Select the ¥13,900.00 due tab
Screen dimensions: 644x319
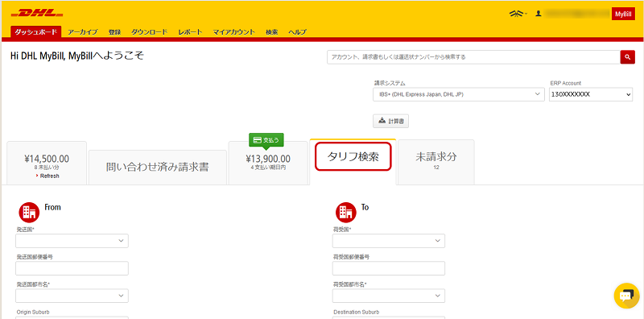[268, 164]
